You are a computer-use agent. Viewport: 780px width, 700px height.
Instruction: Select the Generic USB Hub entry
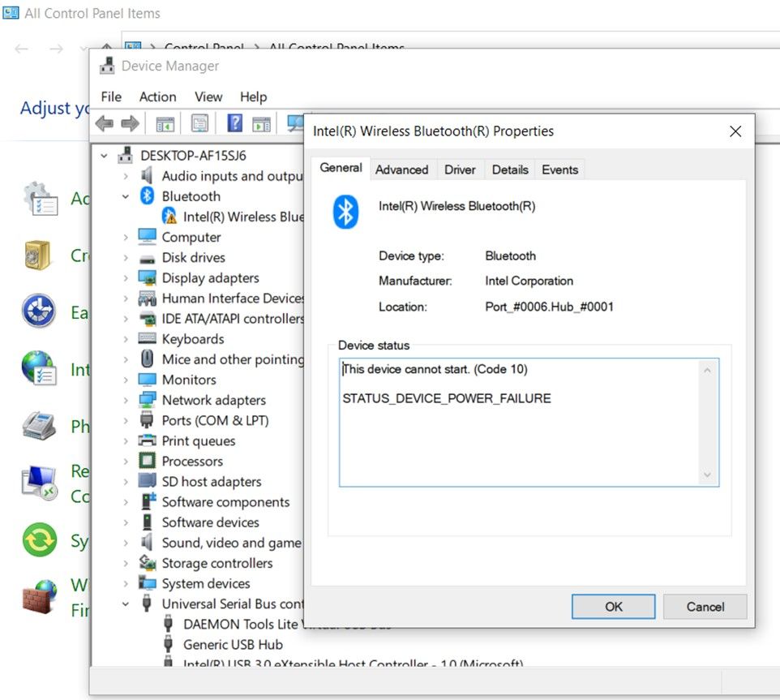233,645
